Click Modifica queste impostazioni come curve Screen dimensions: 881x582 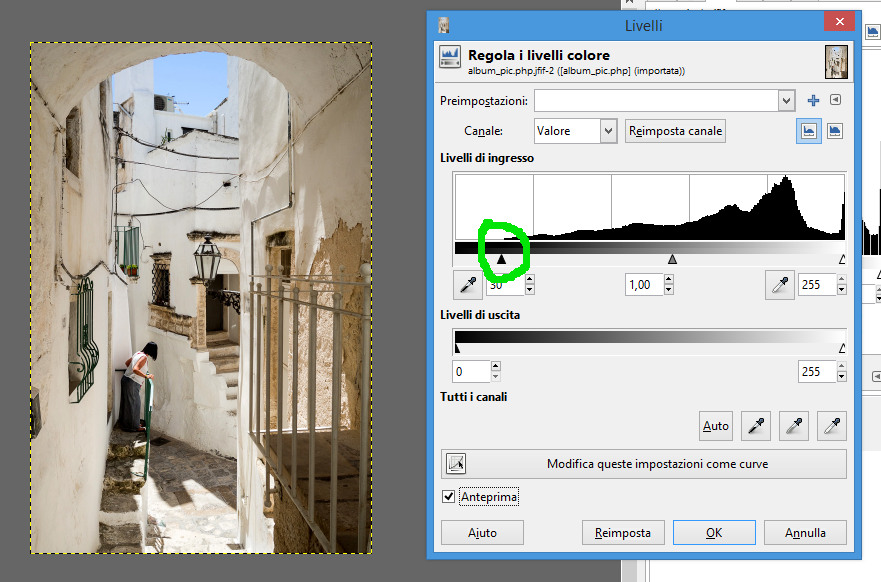click(x=645, y=464)
